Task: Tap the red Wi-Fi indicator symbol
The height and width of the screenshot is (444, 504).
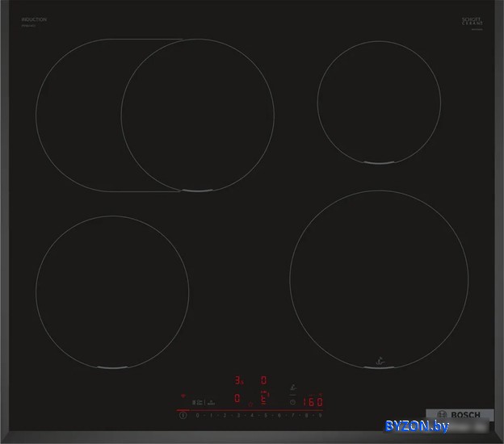Action: 183,396
